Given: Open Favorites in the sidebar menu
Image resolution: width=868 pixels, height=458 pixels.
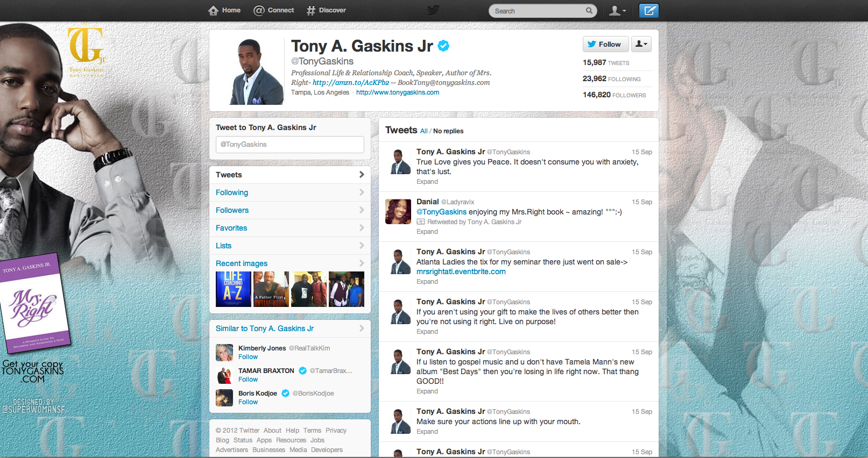Looking at the screenshot, I should (x=290, y=228).
